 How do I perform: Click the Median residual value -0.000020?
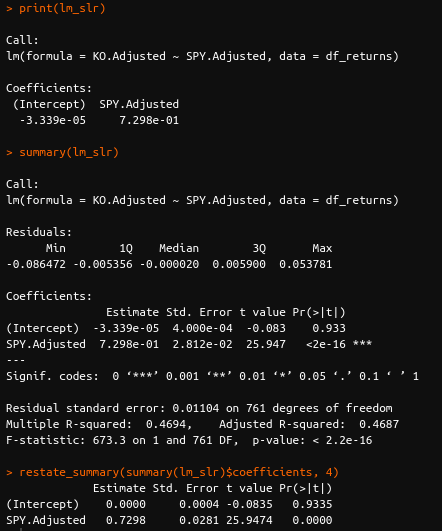[x=169, y=264]
